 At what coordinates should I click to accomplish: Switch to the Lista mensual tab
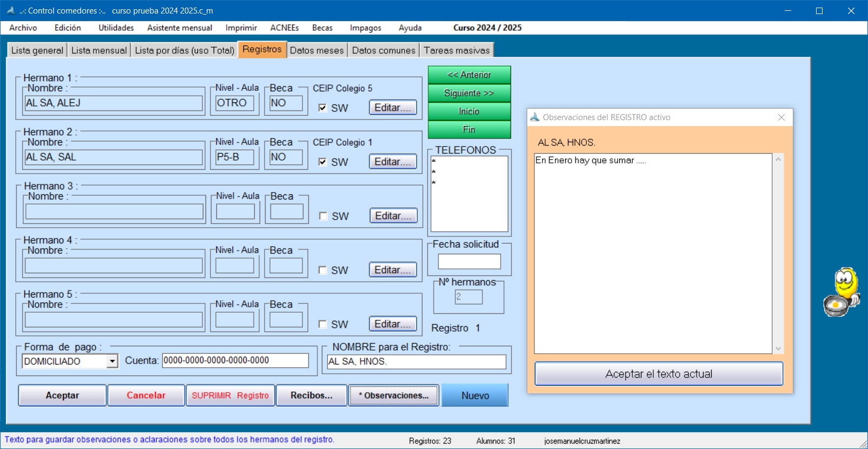(99, 50)
